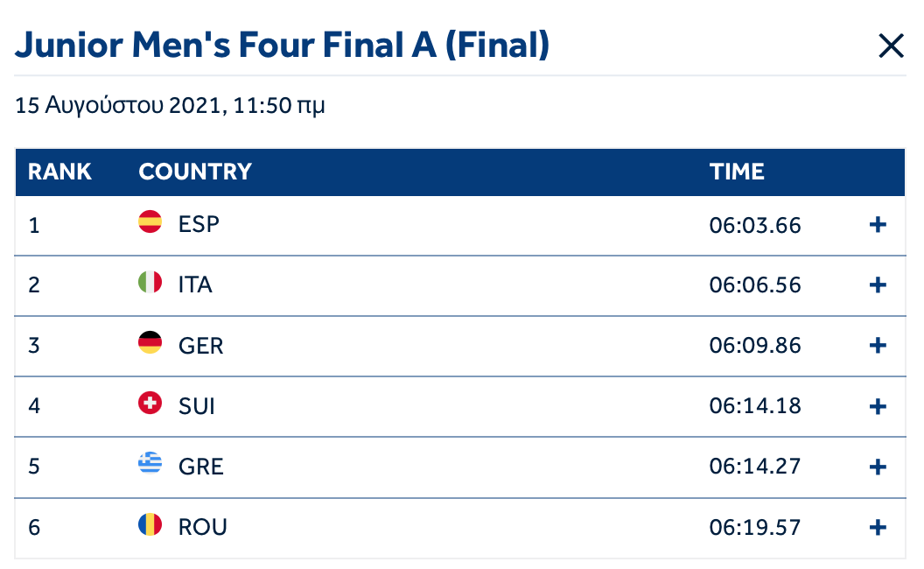Click the TIME column header
Viewport: 924px width, 569px height.
[x=737, y=172]
